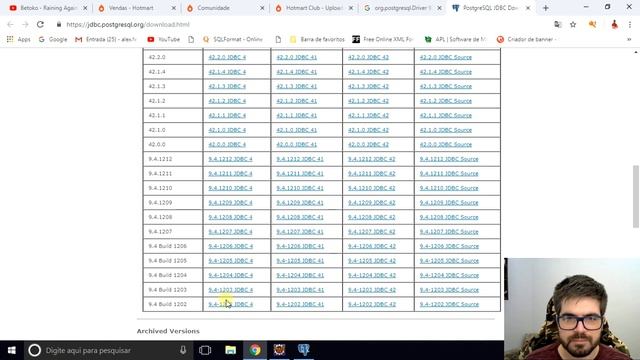Open the translate page icon in address bar
640x360 pixels.
tap(558, 24)
